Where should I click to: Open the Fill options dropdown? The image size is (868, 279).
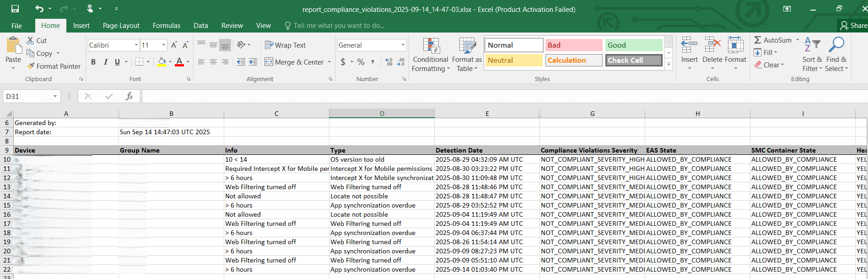tap(766, 52)
